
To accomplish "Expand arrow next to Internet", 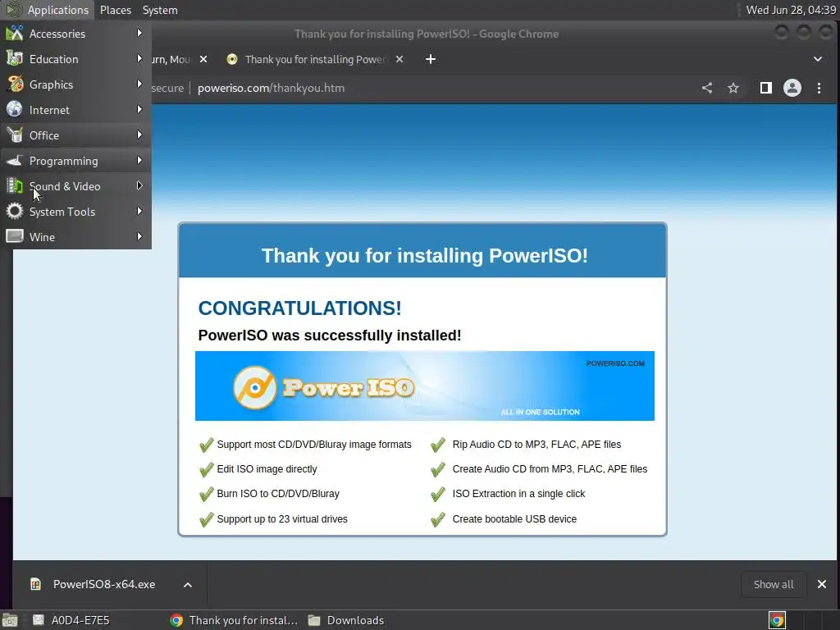I will click(x=139, y=109).
